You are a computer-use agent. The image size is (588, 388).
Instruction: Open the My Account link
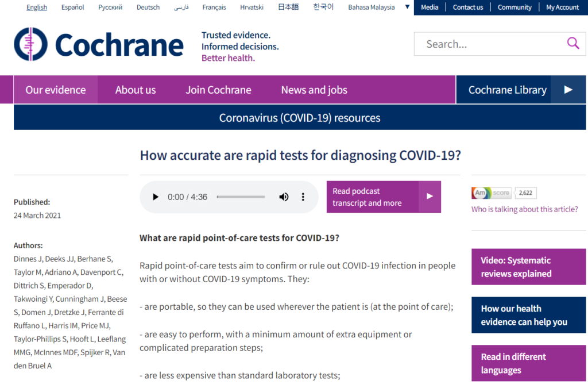(562, 7)
